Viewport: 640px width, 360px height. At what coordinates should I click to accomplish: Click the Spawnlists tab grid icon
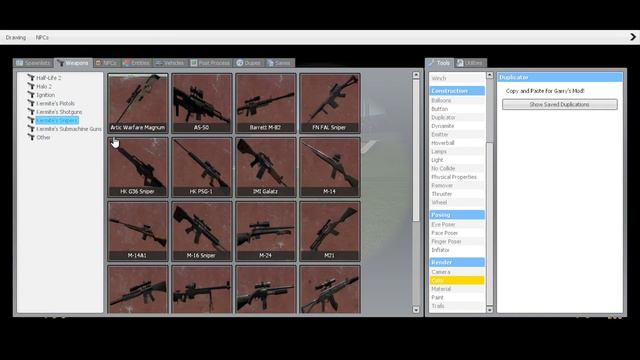(20, 63)
